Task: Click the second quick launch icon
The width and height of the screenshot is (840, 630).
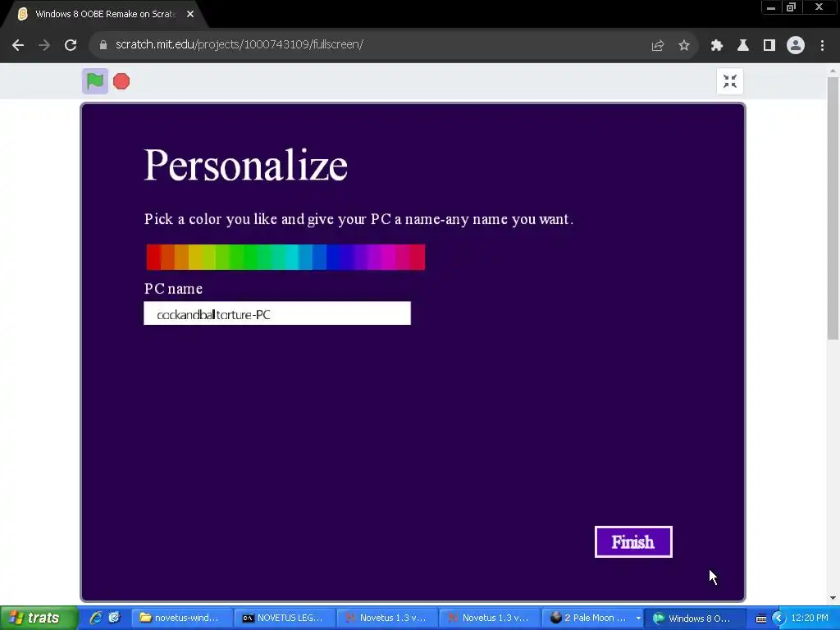Action: tap(114, 618)
